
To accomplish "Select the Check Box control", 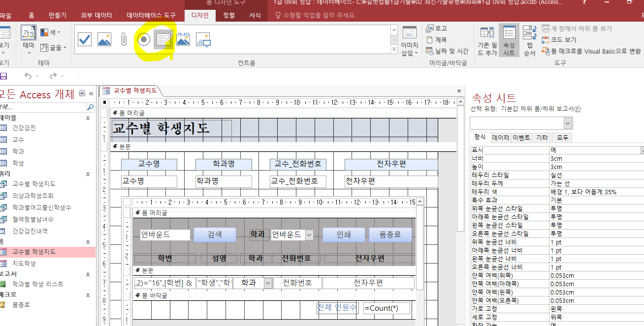I will point(85,39).
